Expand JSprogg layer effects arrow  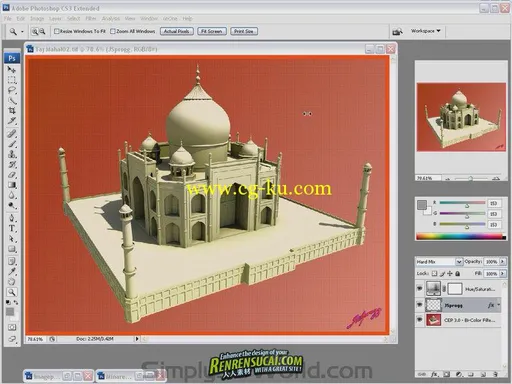[499, 305]
